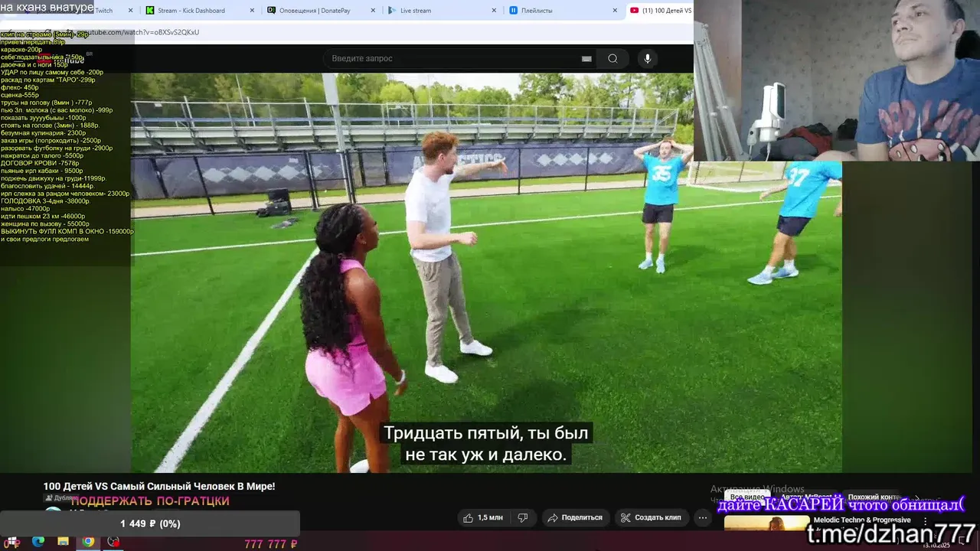Viewport: 980px width, 551px height.
Task: Close the Плейлисты tab
Action: (x=615, y=11)
